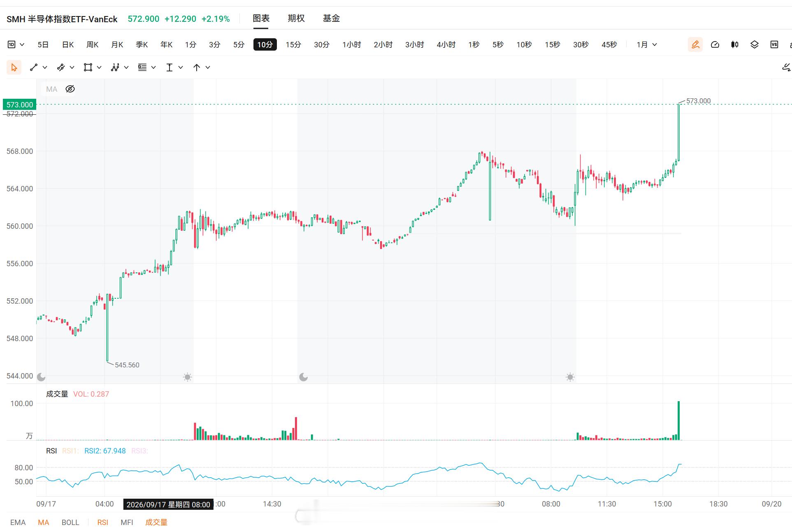Open the layers stack icon
Image resolution: width=792 pixels, height=532 pixels.
(x=755, y=44)
